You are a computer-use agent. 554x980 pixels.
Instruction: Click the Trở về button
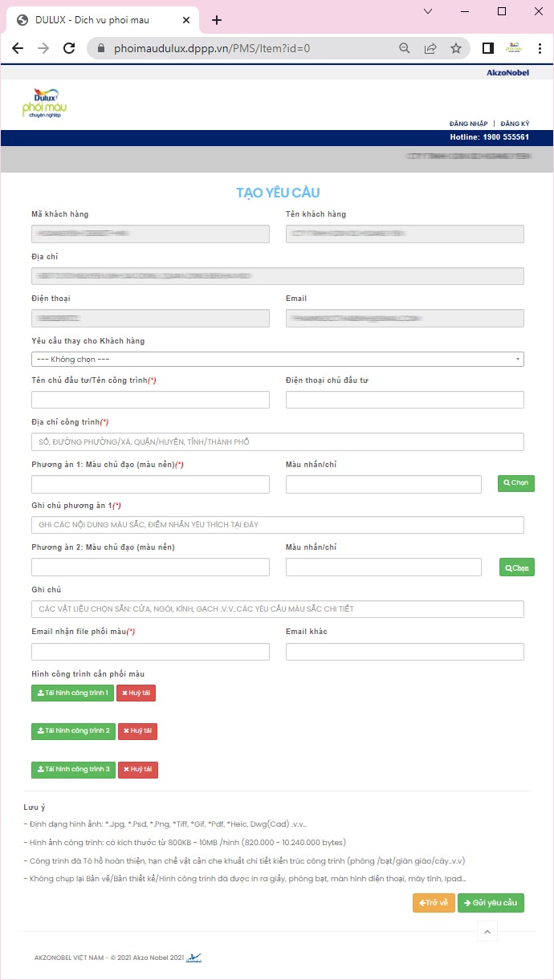(x=434, y=903)
